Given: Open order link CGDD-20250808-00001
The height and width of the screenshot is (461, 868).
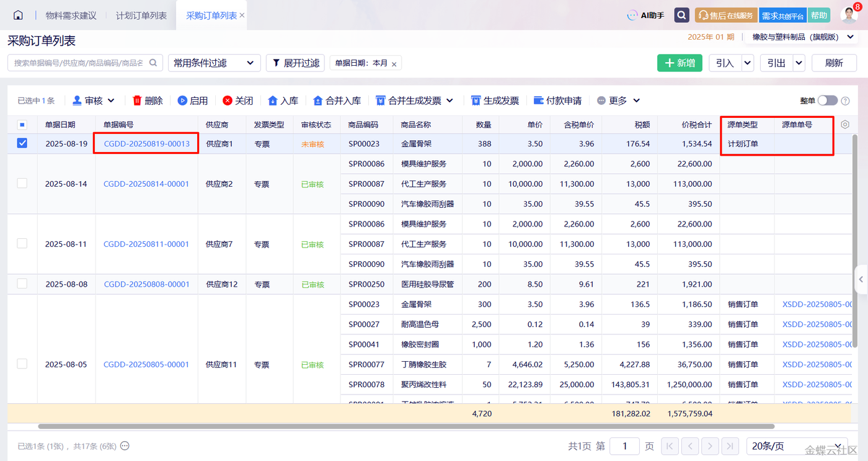Looking at the screenshot, I should (146, 284).
